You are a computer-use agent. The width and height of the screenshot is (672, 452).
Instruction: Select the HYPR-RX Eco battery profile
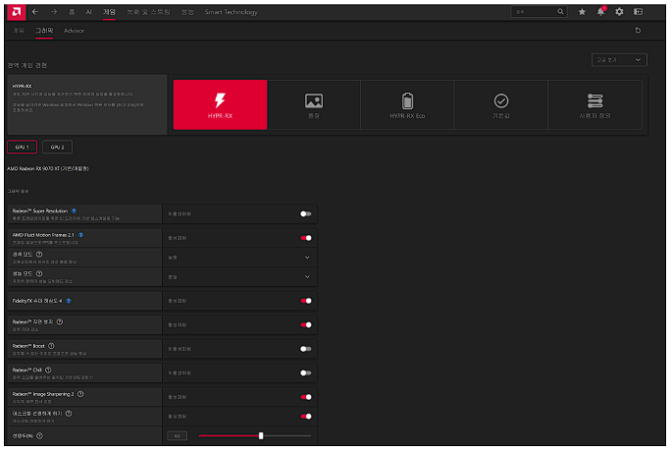(x=407, y=105)
